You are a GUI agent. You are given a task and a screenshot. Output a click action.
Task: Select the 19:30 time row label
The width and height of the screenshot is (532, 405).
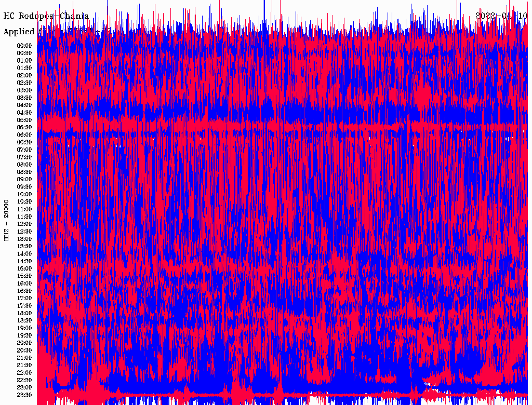24,335
